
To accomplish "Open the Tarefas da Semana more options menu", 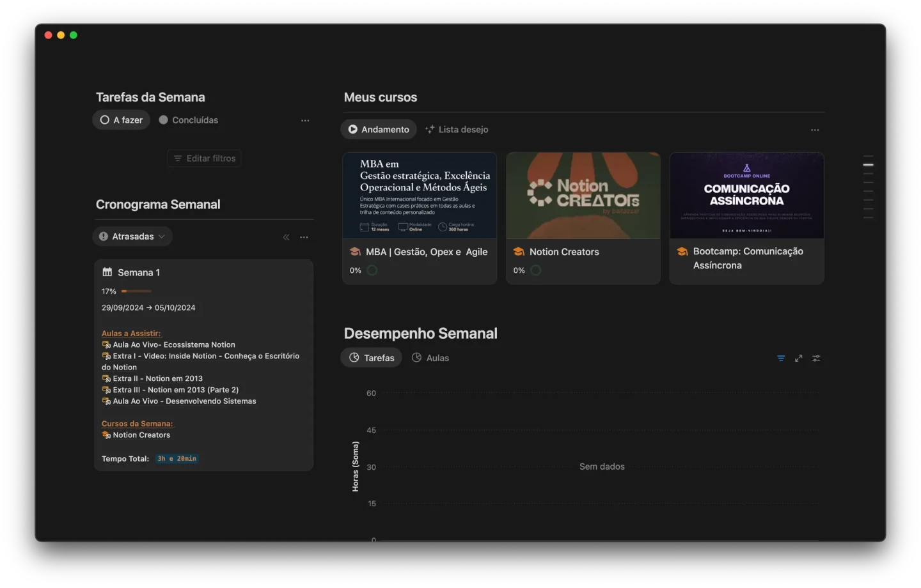I will [305, 120].
